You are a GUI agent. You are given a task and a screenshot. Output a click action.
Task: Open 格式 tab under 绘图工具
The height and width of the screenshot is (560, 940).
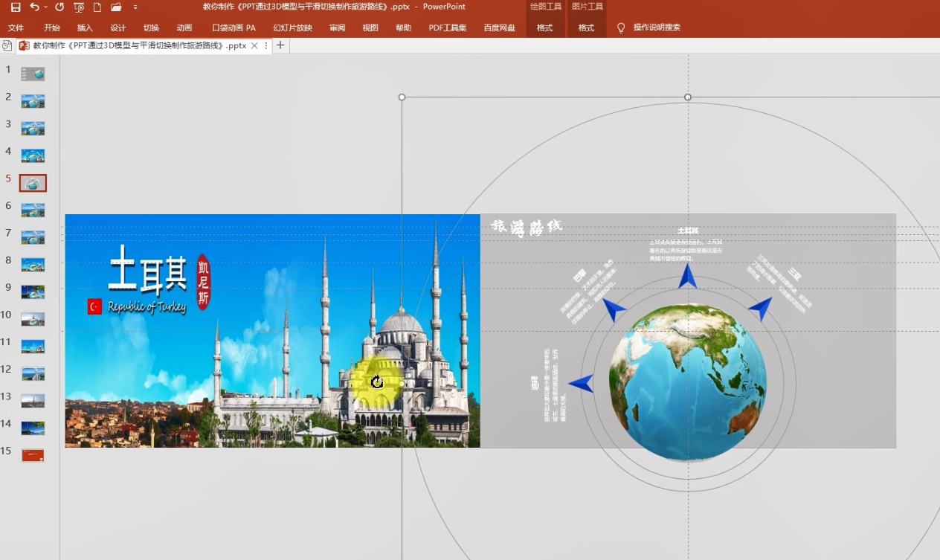click(545, 28)
